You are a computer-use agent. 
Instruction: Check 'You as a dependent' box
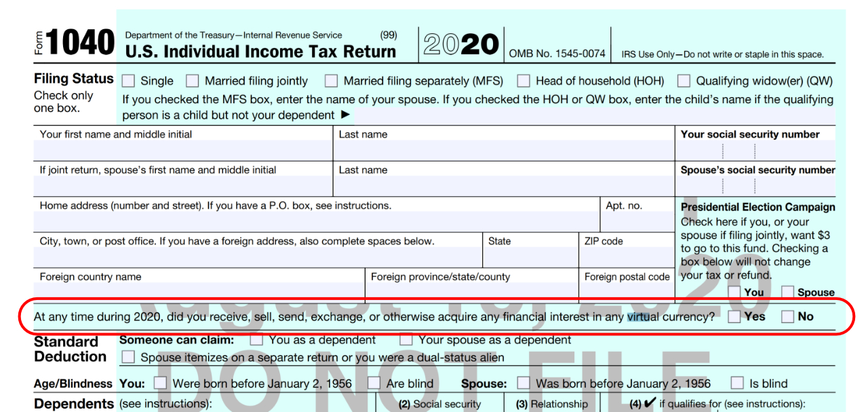pos(256,339)
